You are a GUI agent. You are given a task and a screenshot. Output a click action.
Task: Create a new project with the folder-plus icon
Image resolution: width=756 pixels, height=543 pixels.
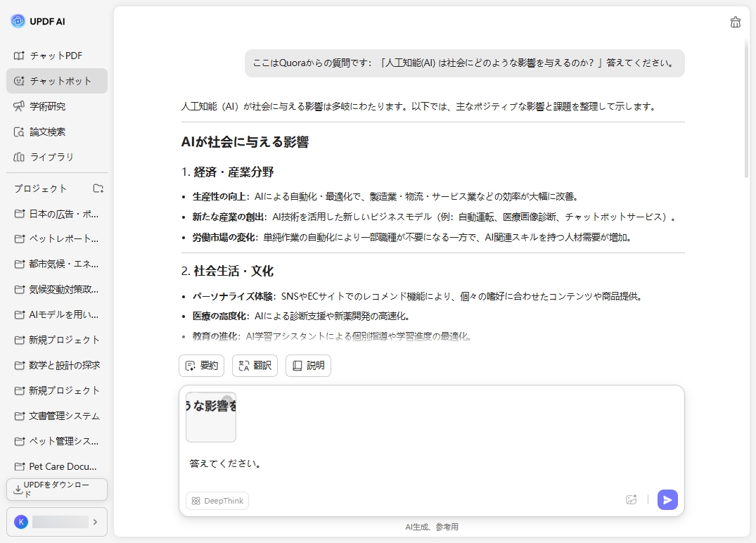[x=98, y=188]
